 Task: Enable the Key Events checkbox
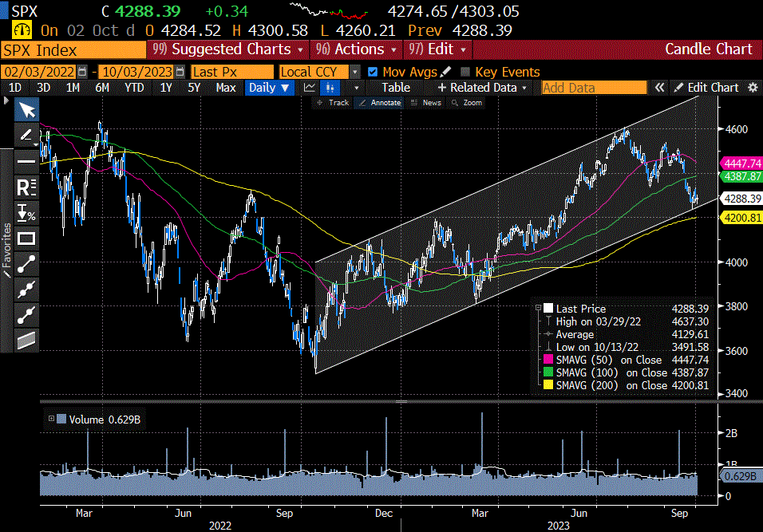click(x=465, y=72)
